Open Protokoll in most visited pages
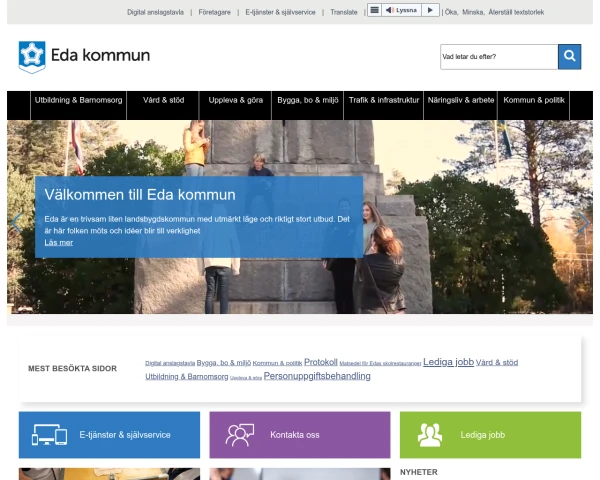The height and width of the screenshot is (480, 600). pyautogui.click(x=321, y=362)
